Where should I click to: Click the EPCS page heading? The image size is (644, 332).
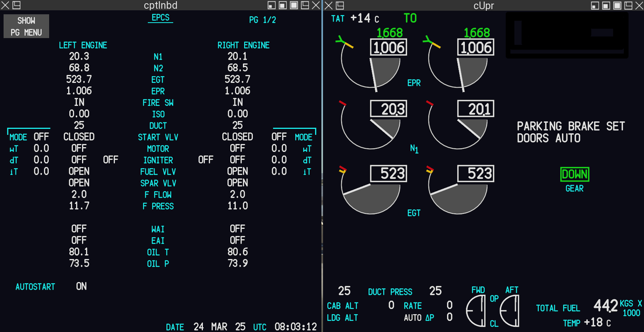pos(160,18)
